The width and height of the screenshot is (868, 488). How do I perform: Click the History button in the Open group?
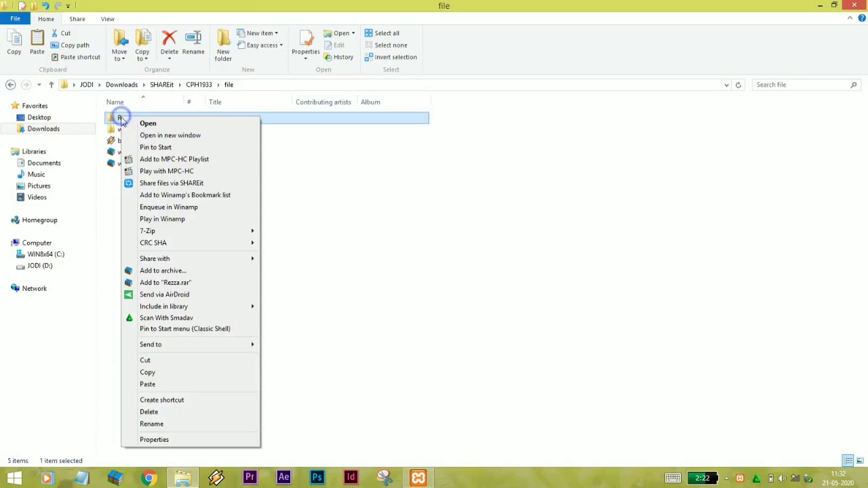tap(338, 57)
